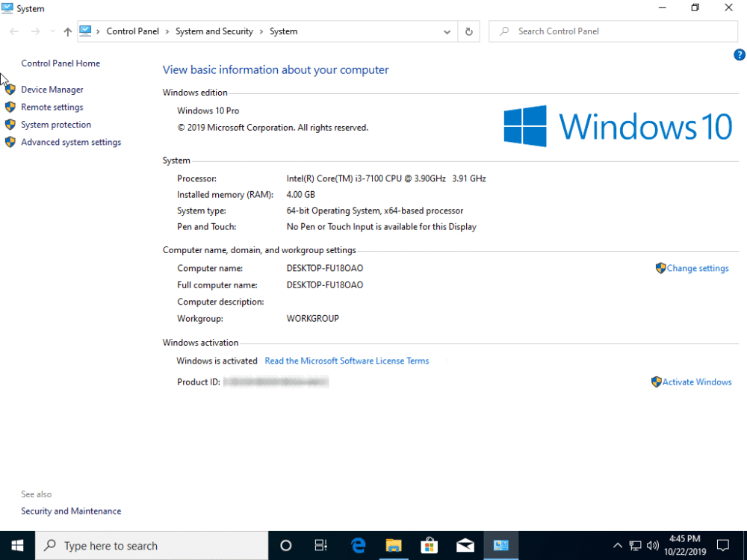The height and width of the screenshot is (560, 747).
Task: Select System and Security breadcrumb
Action: pos(214,31)
